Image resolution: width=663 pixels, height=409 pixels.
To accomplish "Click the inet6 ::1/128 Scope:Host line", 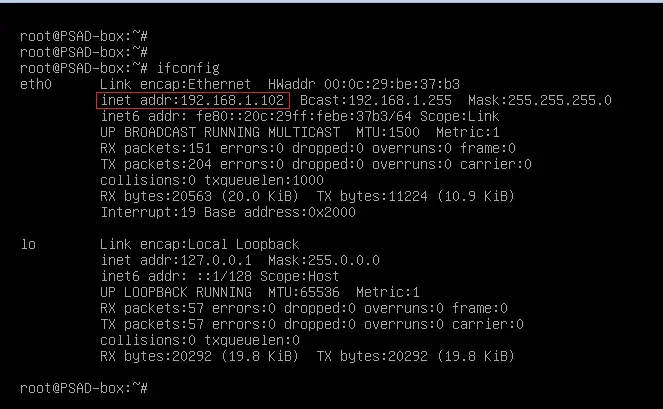I will pos(219,276).
